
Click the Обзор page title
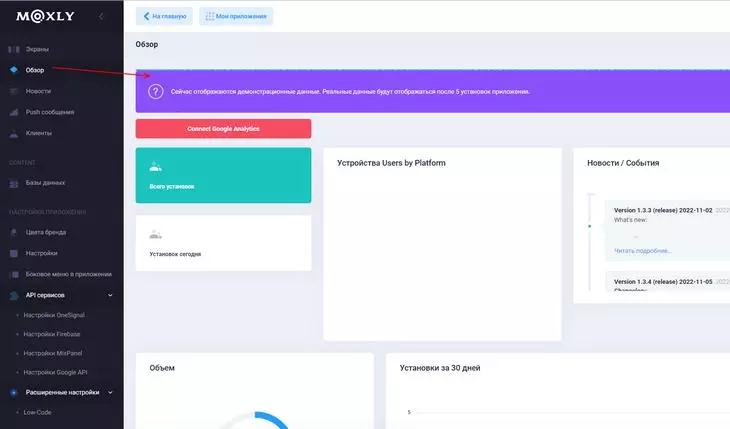(x=147, y=44)
